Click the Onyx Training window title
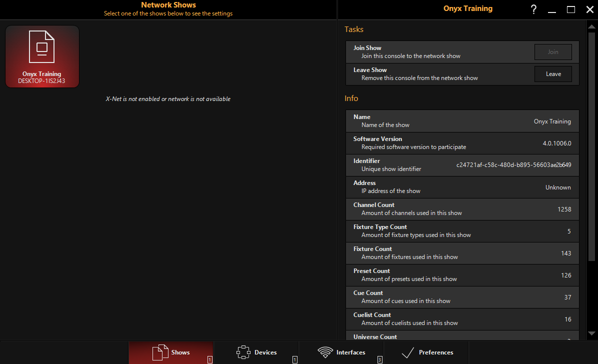Screen dimensions: 598x364 click(x=467, y=8)
